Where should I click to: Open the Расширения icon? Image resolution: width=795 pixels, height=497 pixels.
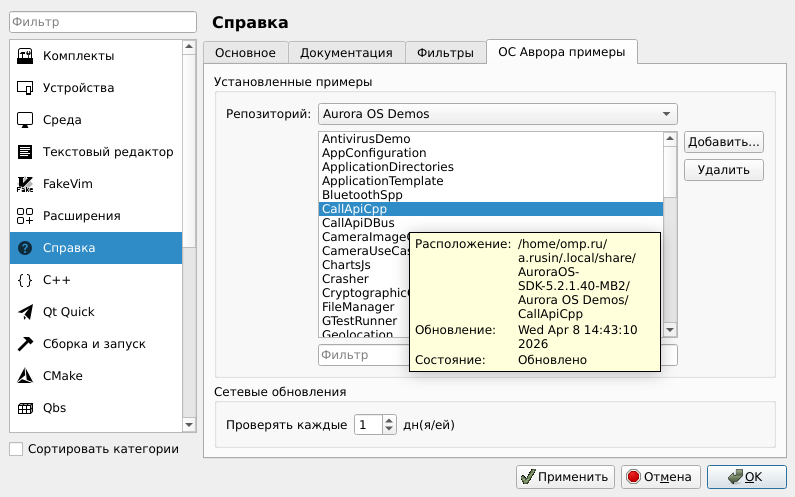click(x=25, y=216)
